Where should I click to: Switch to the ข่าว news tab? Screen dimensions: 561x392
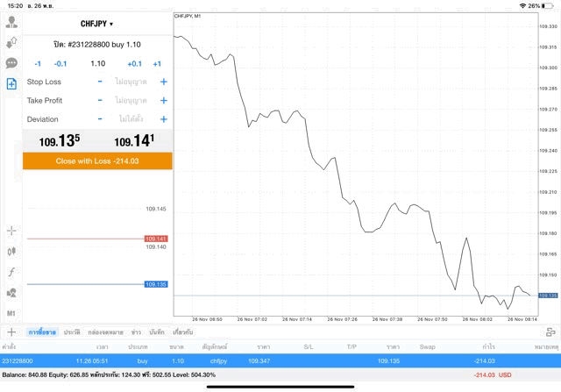coord(136,332)
